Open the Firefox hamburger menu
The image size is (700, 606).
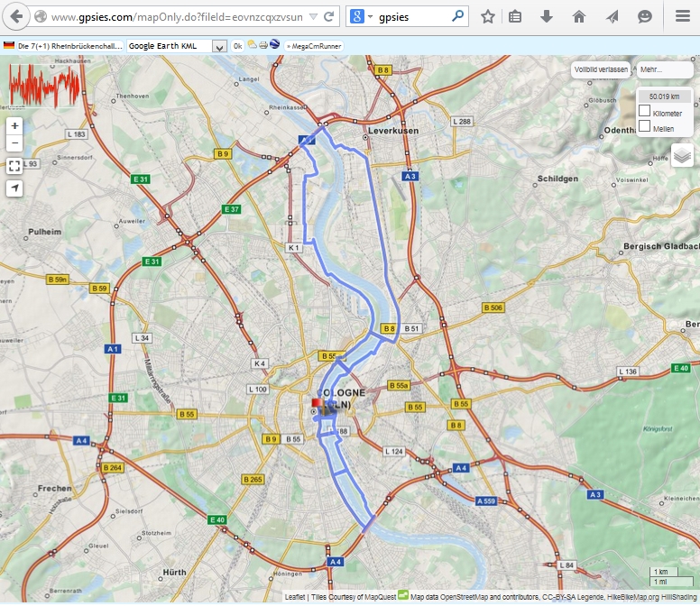[682, 16]
